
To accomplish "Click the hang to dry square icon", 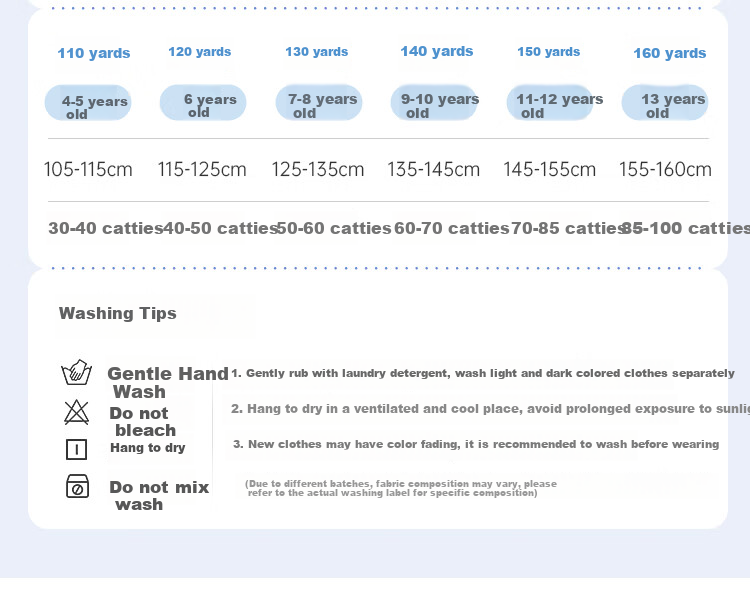I will point(77,449).
